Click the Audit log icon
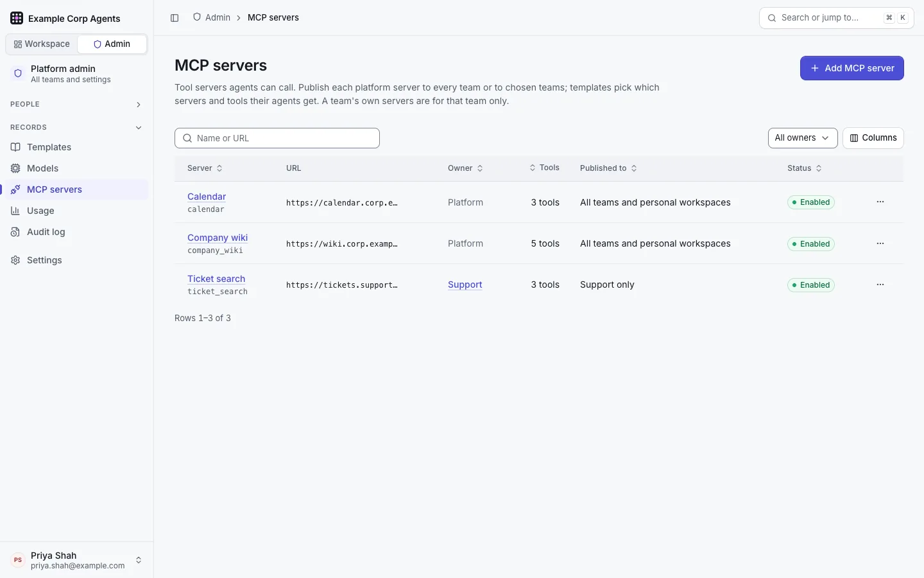This screenshot has width=924, height=578. [x=15, y=232]
